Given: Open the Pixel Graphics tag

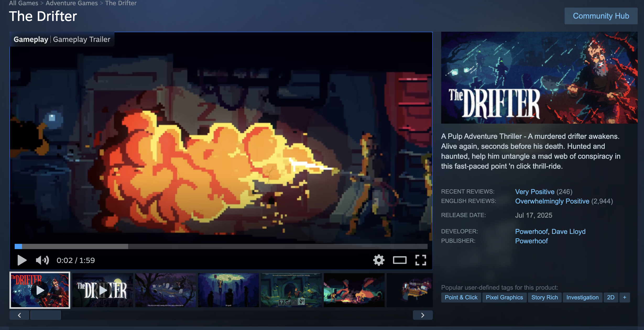Looking at the screenshot, I should pyautogui.click(x=504, y=297).
